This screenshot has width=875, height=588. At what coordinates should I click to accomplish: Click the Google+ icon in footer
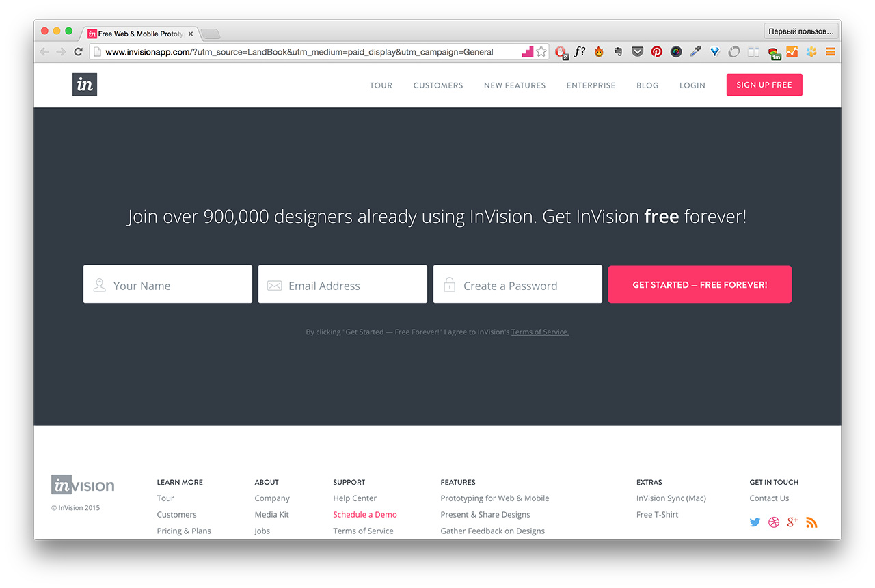click(x=793, y=522)
